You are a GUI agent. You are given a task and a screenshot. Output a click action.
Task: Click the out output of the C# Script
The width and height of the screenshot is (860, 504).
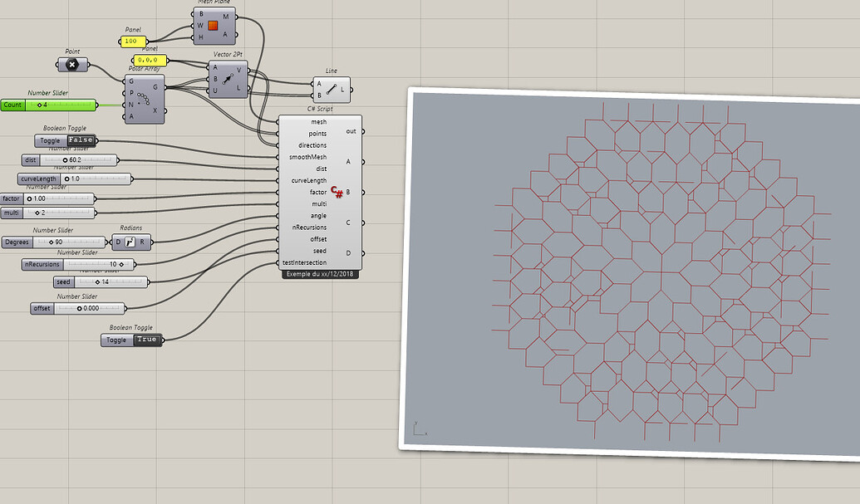click(353, 131)
